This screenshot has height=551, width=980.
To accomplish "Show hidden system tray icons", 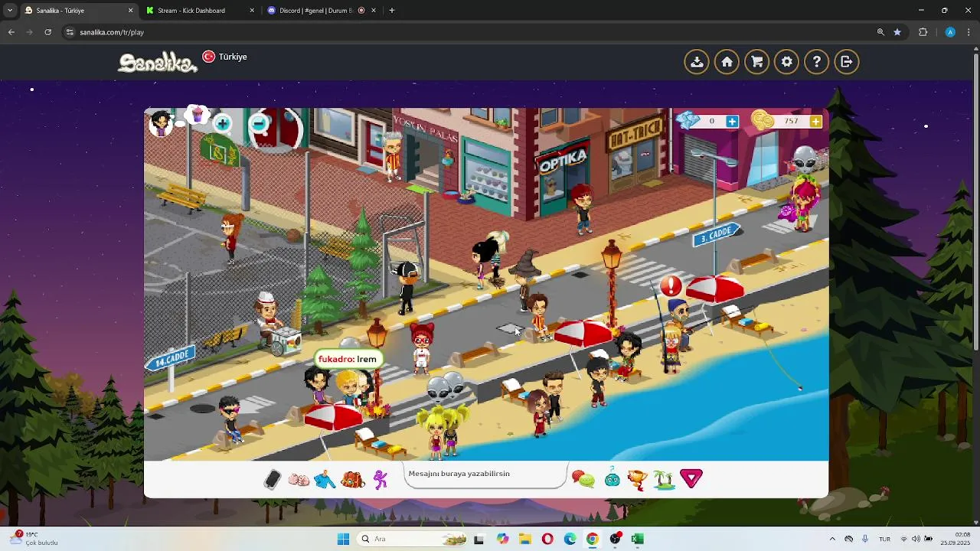I will coord(832,539).
